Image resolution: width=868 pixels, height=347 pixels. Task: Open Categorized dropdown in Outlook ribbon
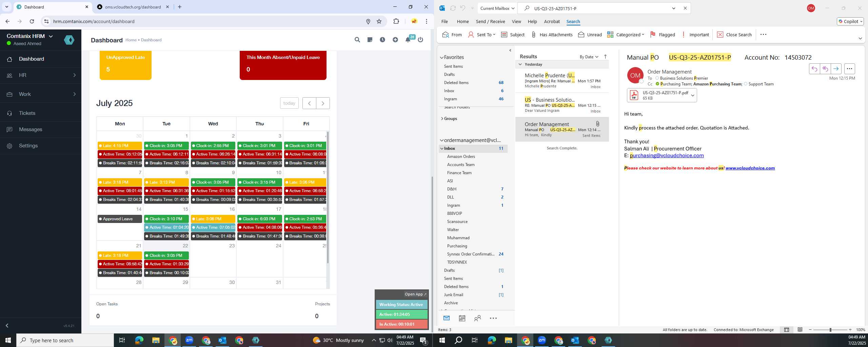click(x=626, y=35)
